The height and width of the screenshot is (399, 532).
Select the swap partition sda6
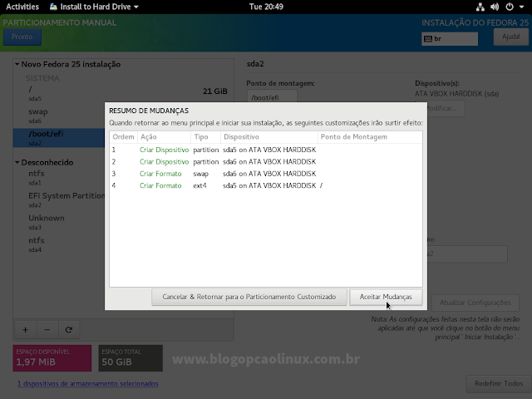(59, 116)
